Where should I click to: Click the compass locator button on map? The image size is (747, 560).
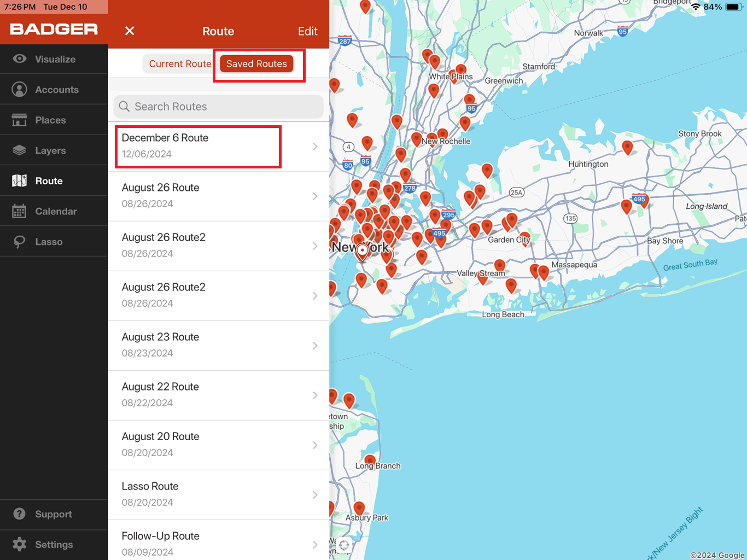(x=344, y=545)
